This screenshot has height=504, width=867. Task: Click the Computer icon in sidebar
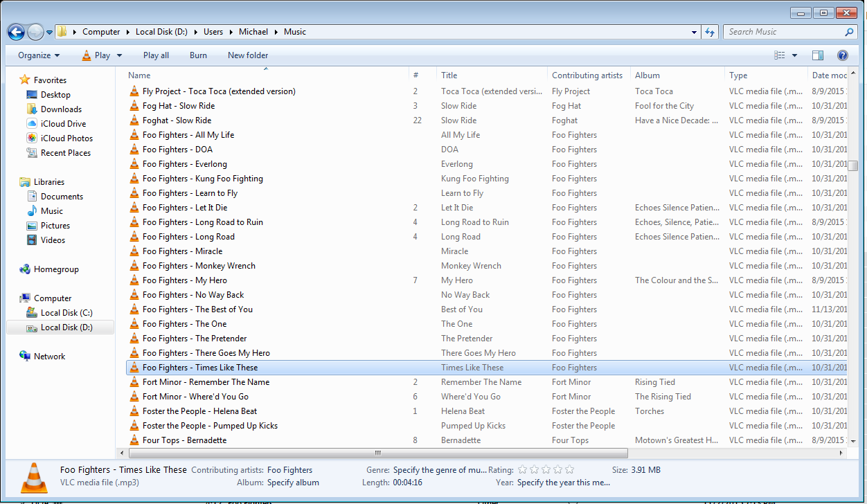click(x=25, y=298)
